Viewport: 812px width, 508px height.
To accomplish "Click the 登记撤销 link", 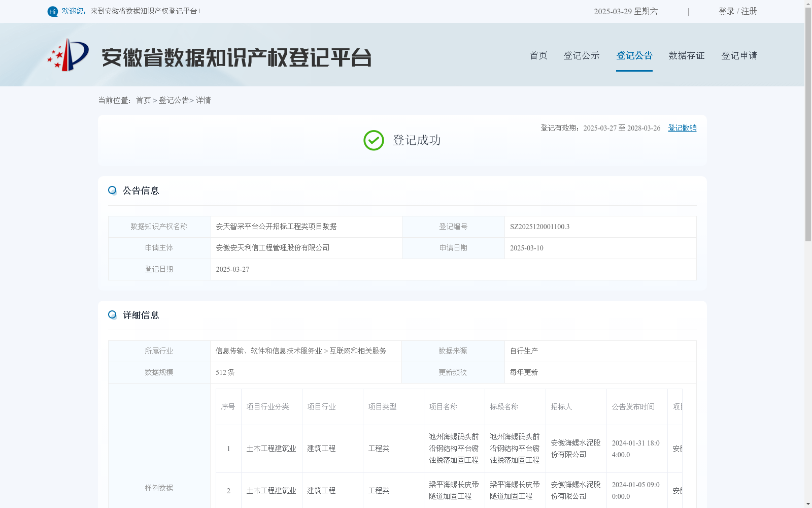I will [682, 128].
